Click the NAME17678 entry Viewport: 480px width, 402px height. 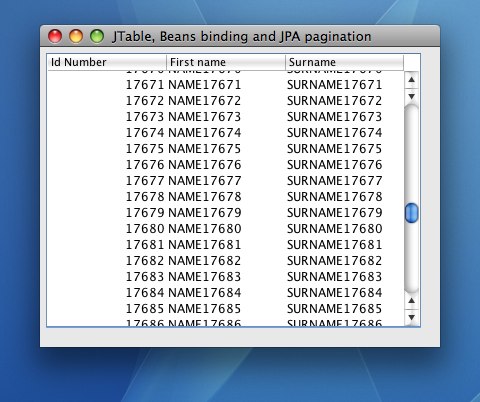[x=226, y=197]
